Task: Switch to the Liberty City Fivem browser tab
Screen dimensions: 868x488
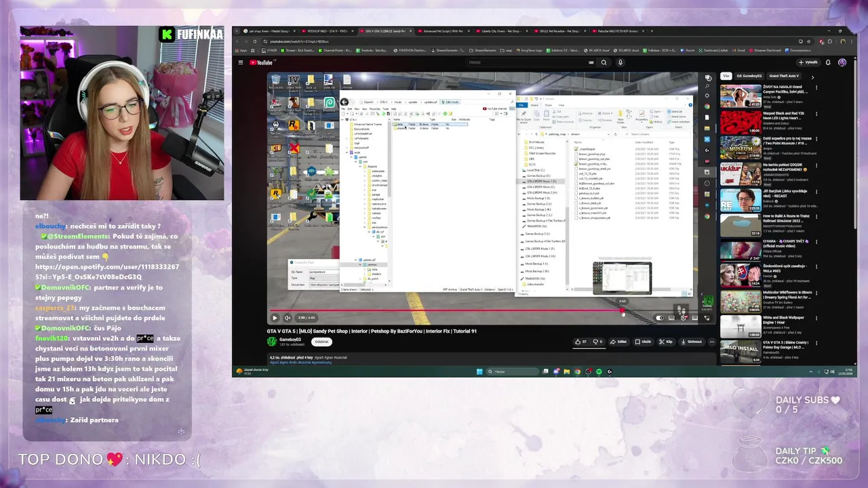Action: point(500,30)
